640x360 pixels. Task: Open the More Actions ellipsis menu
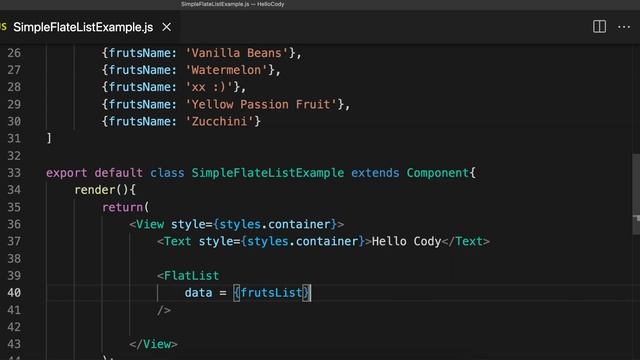click(624, 27)
